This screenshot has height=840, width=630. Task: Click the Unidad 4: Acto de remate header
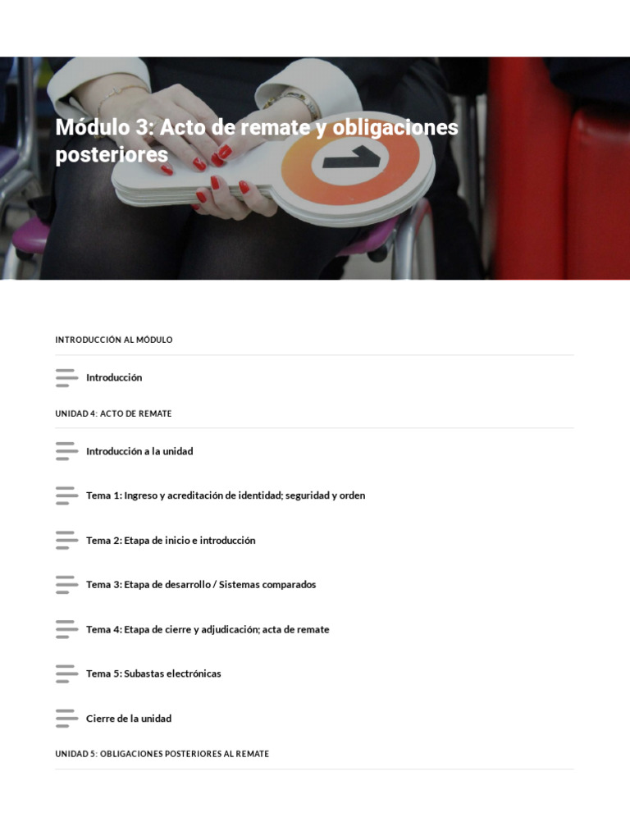tap(113, 413)
